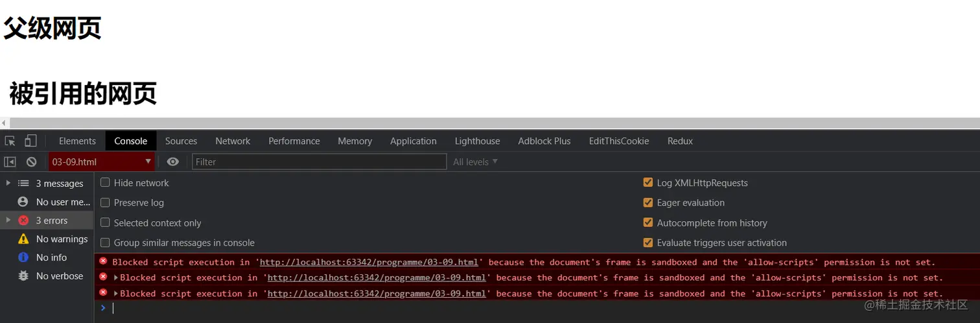This screenshot has height=323, width=980.
Task: Open the Adblock Plus tab
Action: (544, 141)
